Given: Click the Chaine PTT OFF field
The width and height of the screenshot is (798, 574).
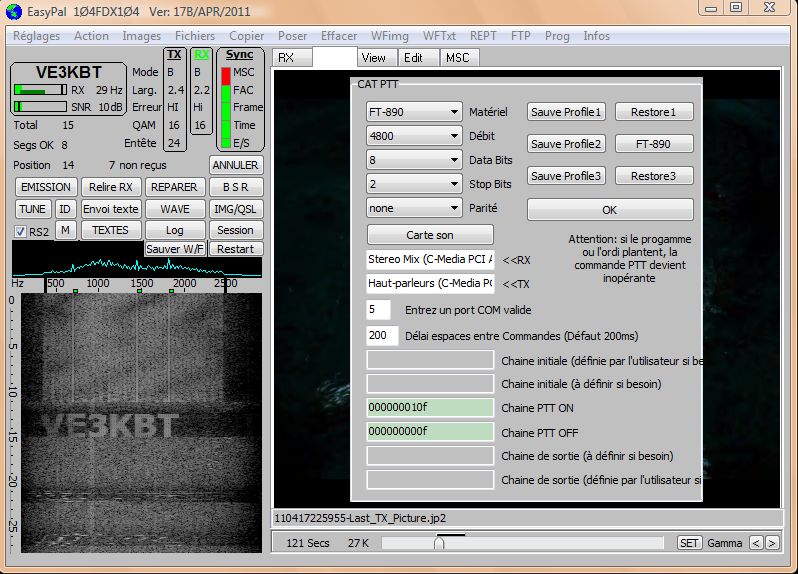Looking at the screenshot, I should click(x=430, y=432).
